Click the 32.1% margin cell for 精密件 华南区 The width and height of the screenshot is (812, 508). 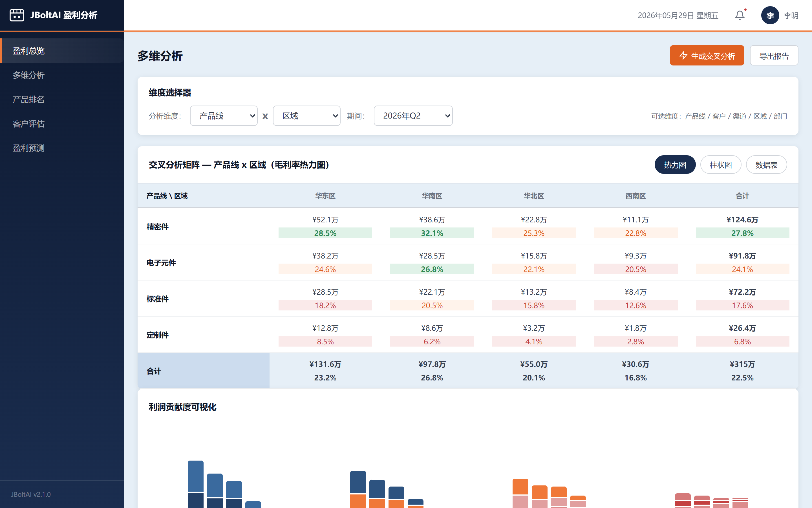pos(432,233)
